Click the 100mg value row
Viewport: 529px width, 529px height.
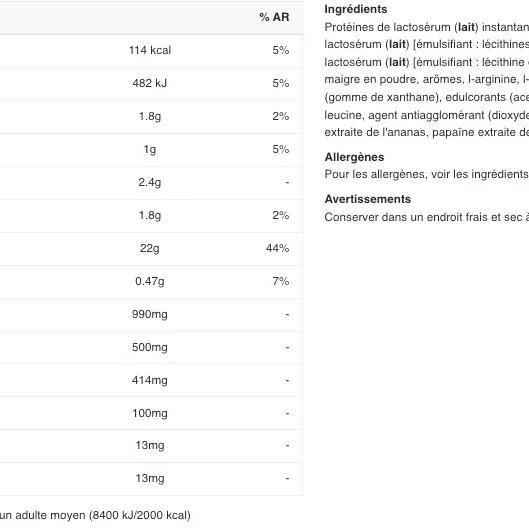click(151, 413)
